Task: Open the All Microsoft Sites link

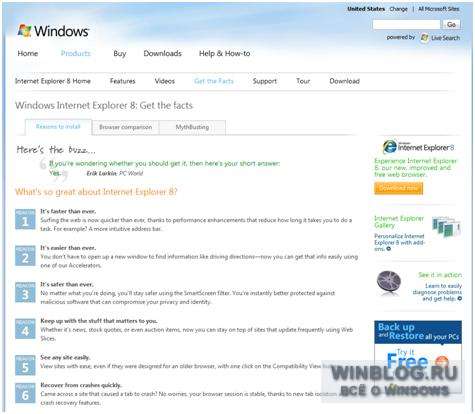Action: coord(439,9)
